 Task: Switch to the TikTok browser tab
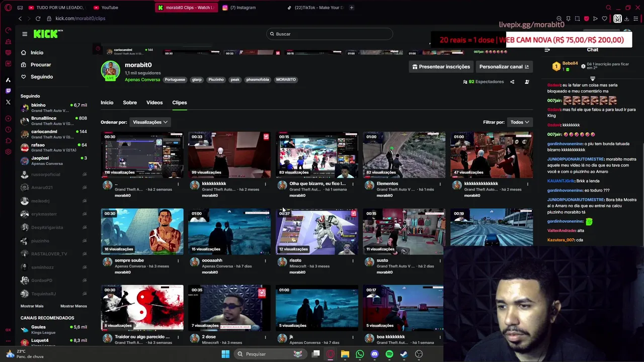[314, 8]
